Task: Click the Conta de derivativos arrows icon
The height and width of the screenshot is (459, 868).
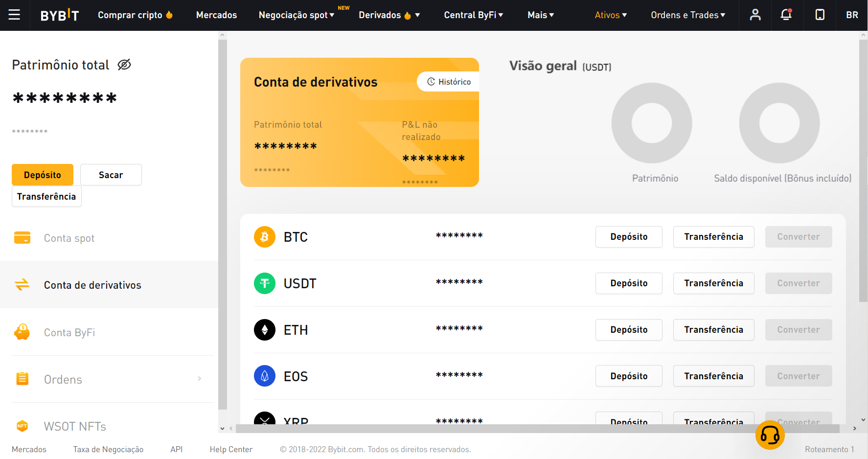Action: tap(22, 285)
